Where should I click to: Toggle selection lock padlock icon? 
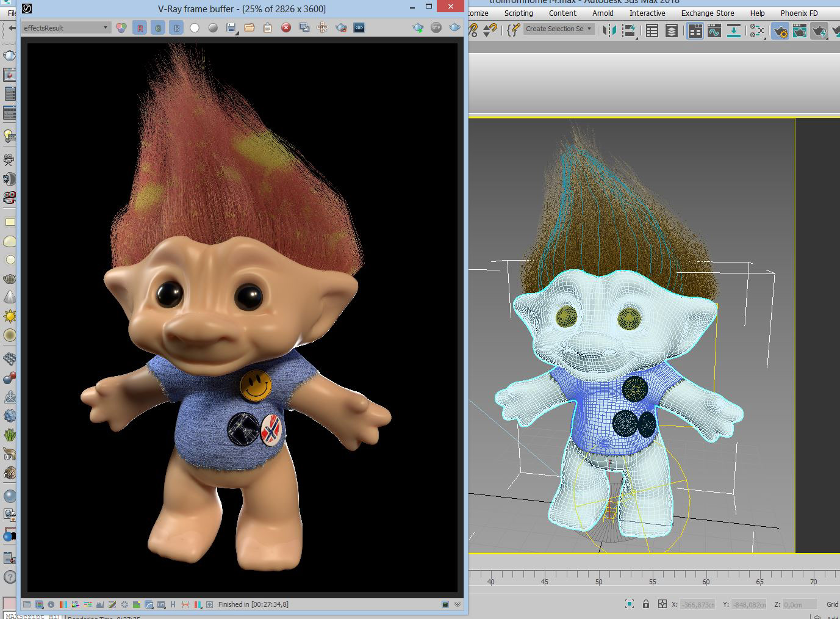tap(646, 604)
